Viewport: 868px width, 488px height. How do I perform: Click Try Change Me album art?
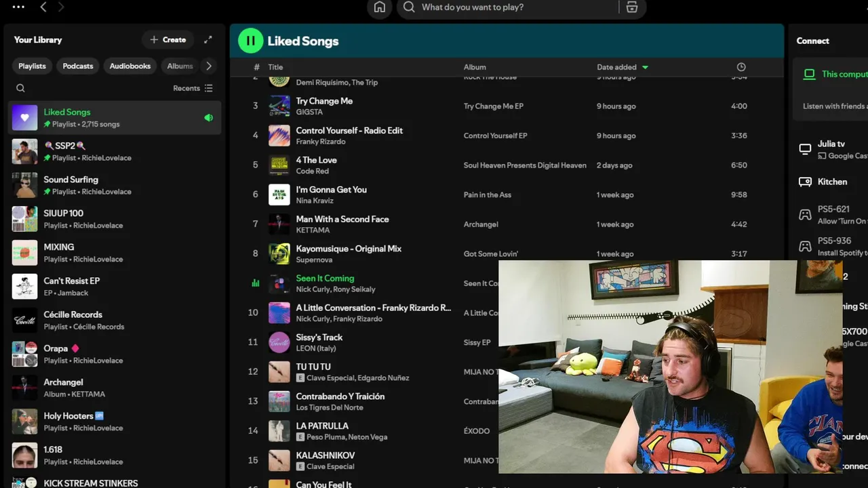(x=279, y=106)
